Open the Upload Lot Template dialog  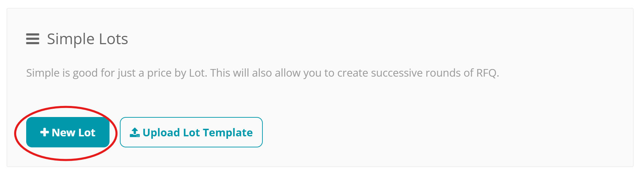[191, 132]
